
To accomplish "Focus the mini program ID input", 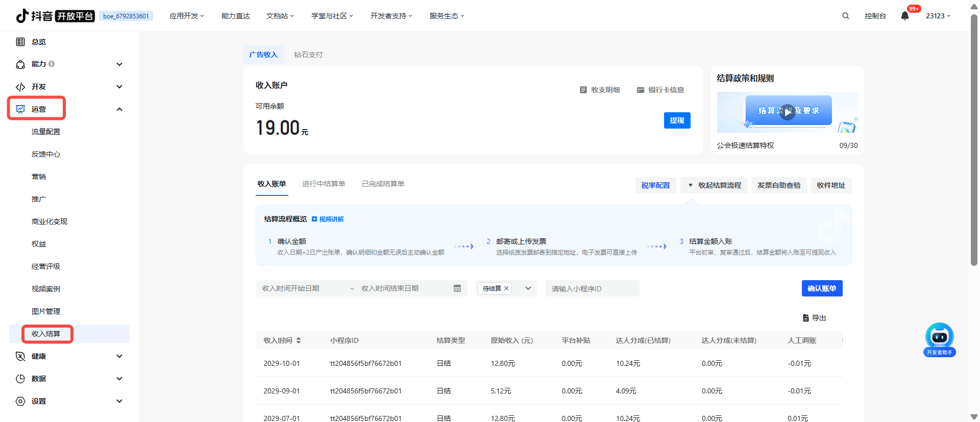I will click(592, 288).
